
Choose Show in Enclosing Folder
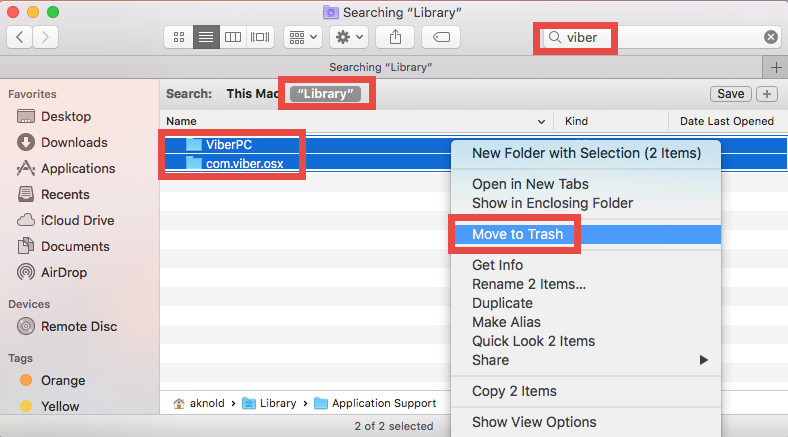586,203
